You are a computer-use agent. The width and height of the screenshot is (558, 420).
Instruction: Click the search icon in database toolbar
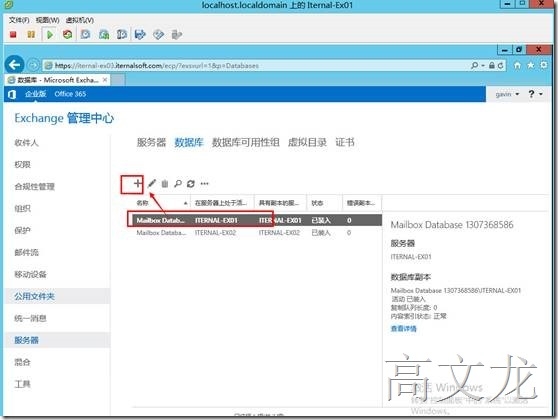pos(178,184)
